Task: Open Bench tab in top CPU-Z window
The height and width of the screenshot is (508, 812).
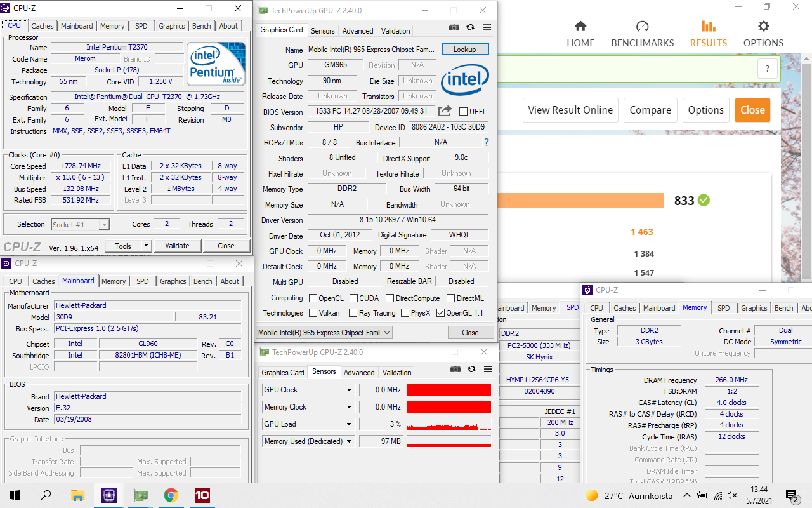Action: (202, 26)
